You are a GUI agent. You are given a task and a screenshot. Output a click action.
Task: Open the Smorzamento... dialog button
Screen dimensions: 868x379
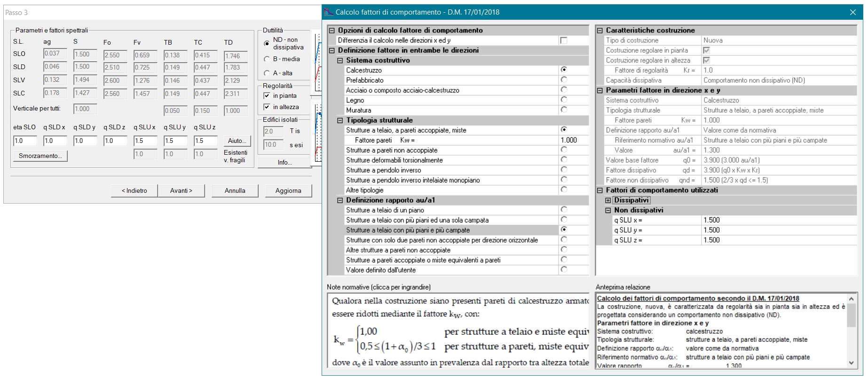click(x=40, y=156)
